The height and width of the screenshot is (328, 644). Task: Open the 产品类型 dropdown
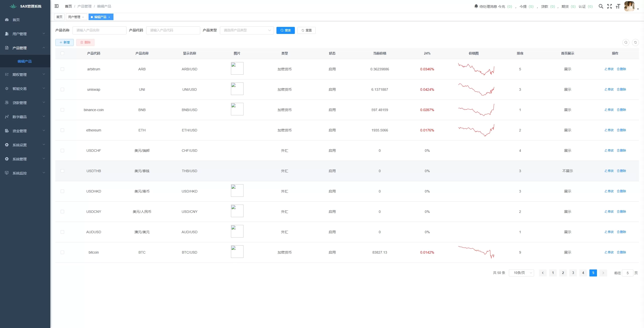(x=247, y=30)
